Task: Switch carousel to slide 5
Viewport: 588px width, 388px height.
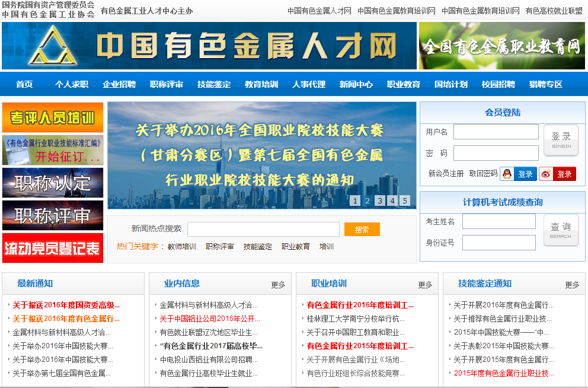Action: click(405, 201)
